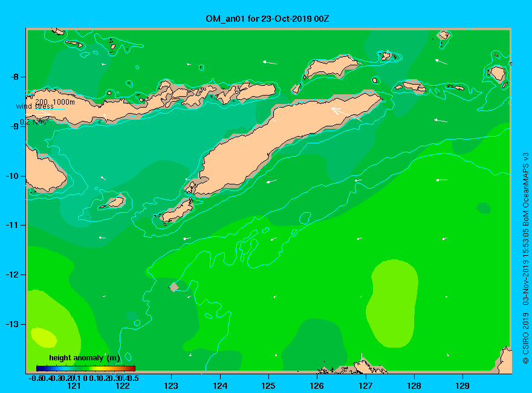Select latitude label "-12"
The width and height of the screenshot is (532, 393).
click(11, 274)
